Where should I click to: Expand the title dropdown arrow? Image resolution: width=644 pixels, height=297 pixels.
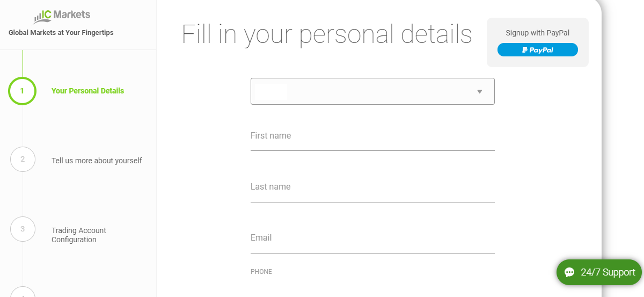click(x=480, y=91)
